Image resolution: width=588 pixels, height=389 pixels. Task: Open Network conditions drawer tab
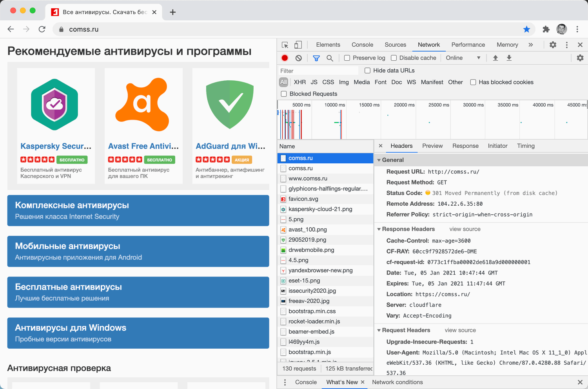coord(397,382)
